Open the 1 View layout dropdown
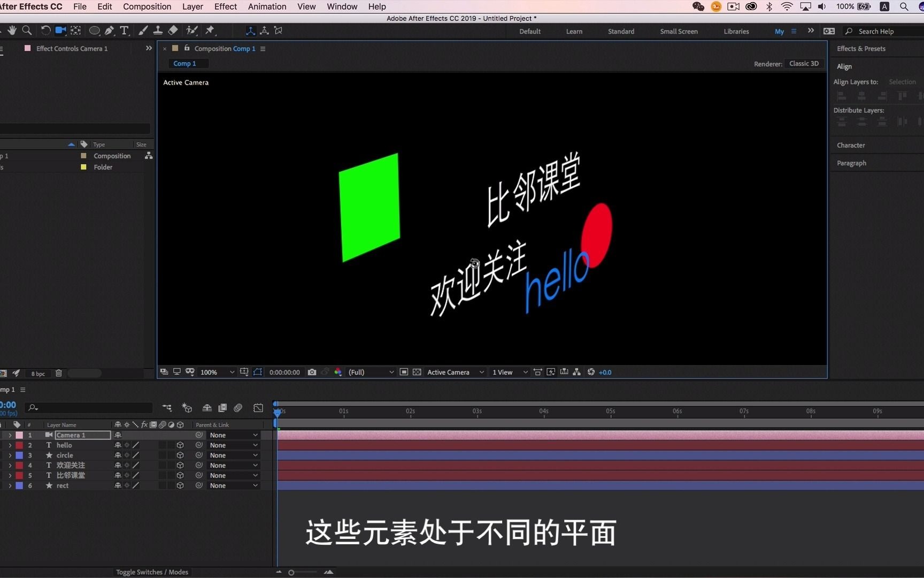The width and height of the screenshot is (924, 578). point(510,372)
